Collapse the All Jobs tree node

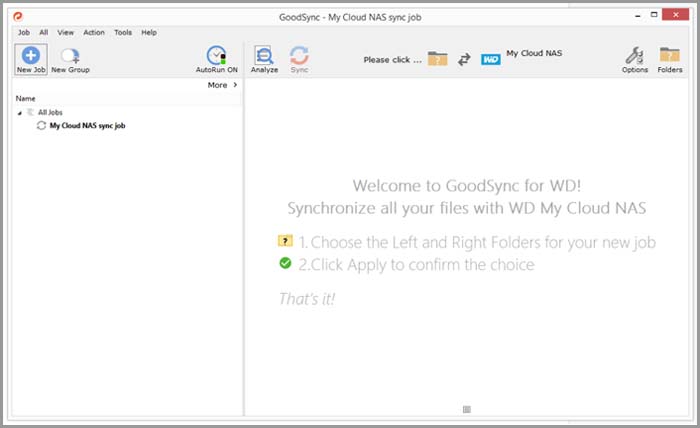[20, 112]
